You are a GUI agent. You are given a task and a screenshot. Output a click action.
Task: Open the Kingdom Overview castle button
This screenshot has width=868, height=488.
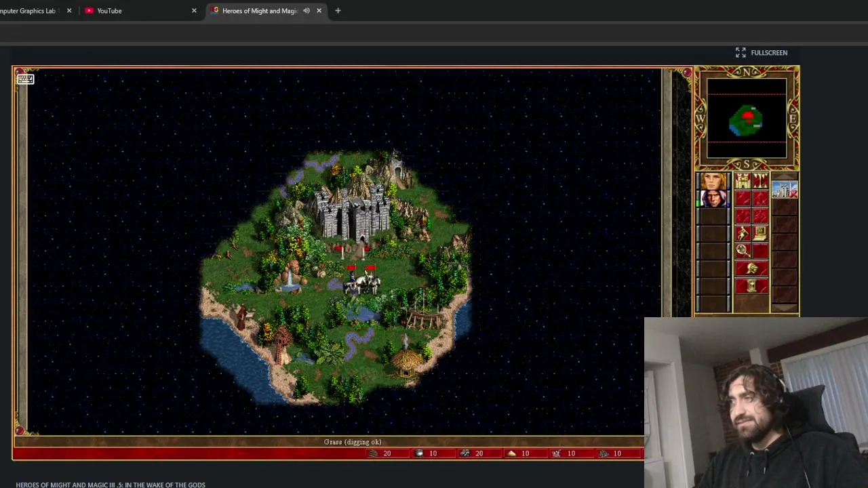tap(743, 181)
